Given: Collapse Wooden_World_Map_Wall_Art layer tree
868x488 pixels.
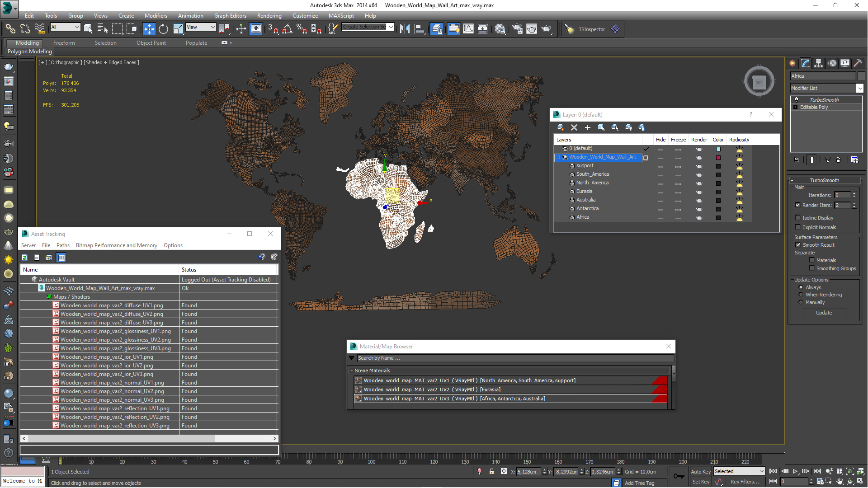Looking at the screenshot, I should coord(558,157).
